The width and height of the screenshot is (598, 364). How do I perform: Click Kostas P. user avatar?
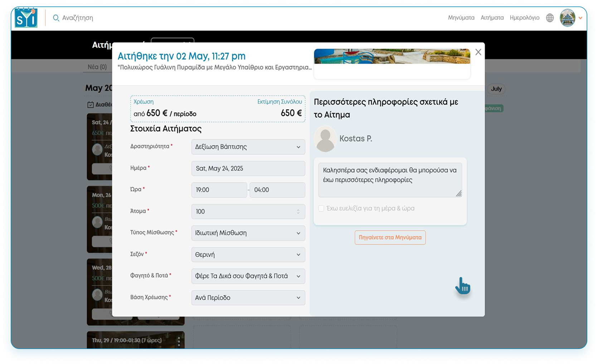325,139
